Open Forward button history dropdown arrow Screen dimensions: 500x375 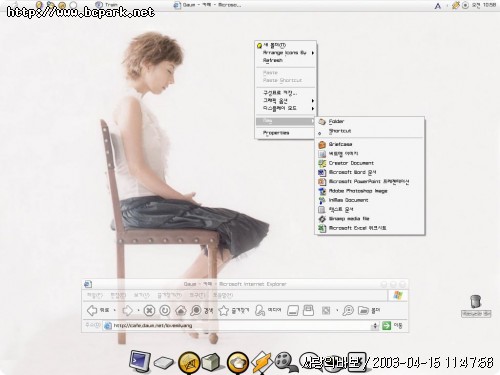(138, 310)
